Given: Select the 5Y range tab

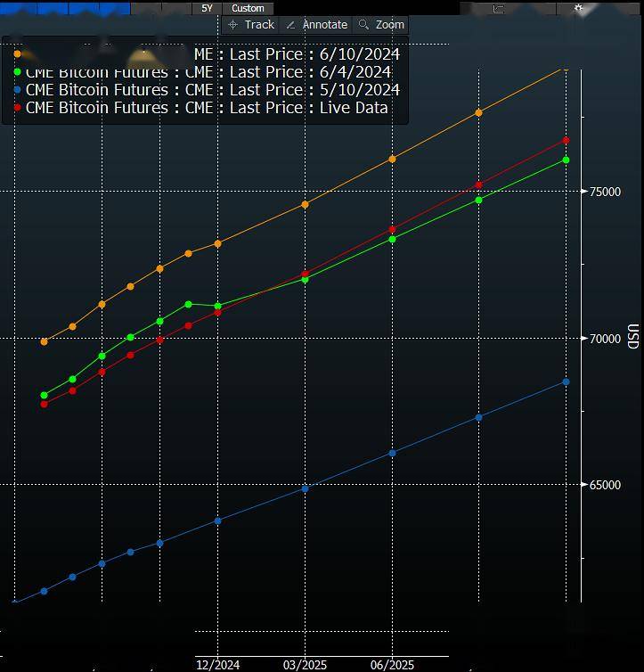Looking at the screenshot, I should [207, 8].
